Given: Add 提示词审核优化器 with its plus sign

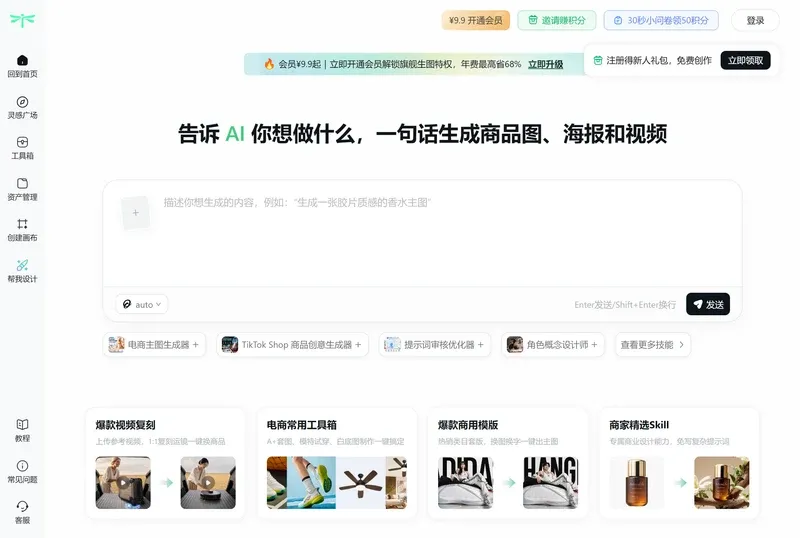Looking at the screenshot, I should pyautogui.click(x=481, y=345).
